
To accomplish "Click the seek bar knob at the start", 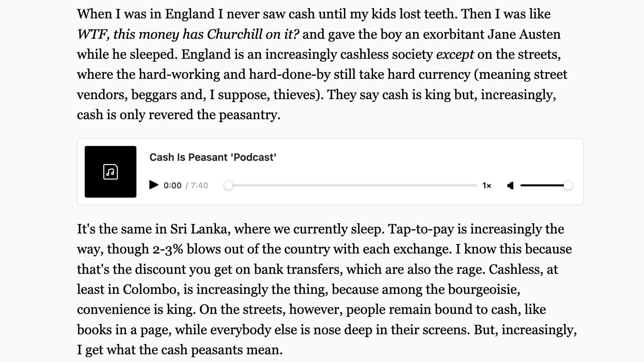I will pyautogui.click(x=229, y=185).
